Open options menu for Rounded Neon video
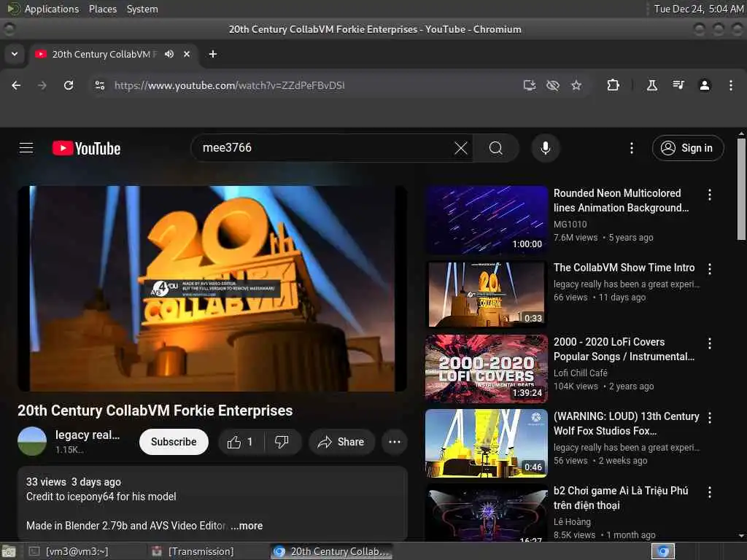The width and height of the screenshot is (747, 560). [710, 194]
